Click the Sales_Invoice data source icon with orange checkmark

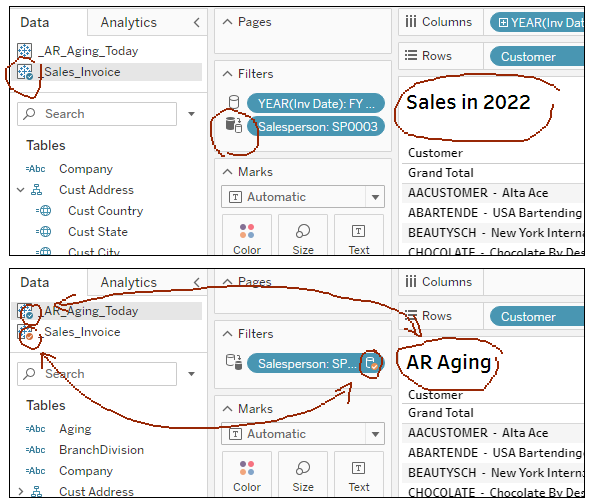click(x=25, y=333)
